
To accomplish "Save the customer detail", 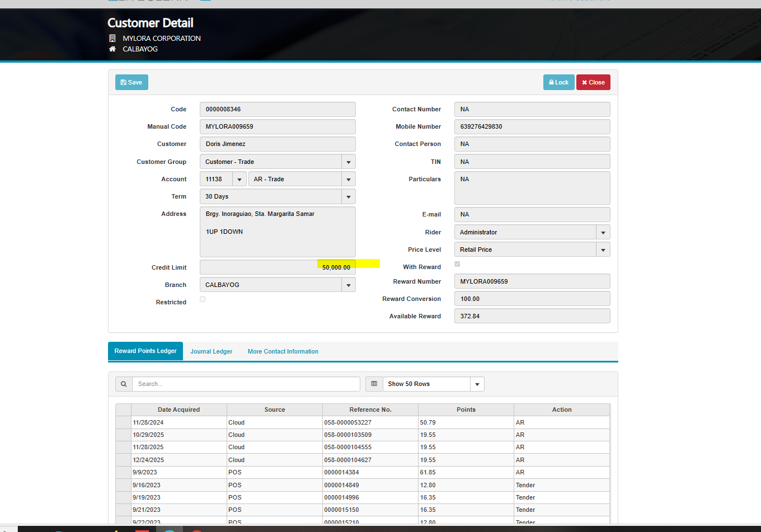I will 131,82.
